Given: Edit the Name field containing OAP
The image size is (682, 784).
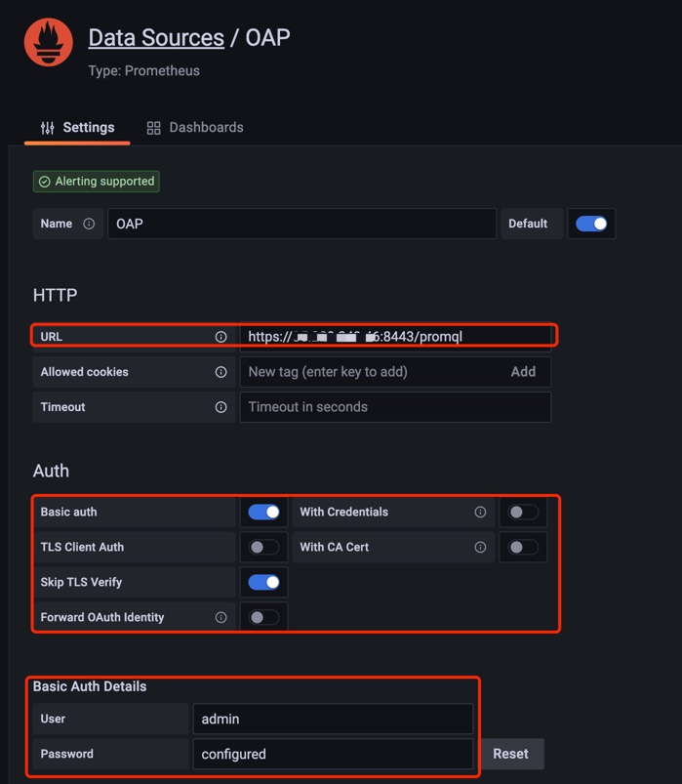Looking at the screenshot, I should pyautogui.click(x=301, y=224).
